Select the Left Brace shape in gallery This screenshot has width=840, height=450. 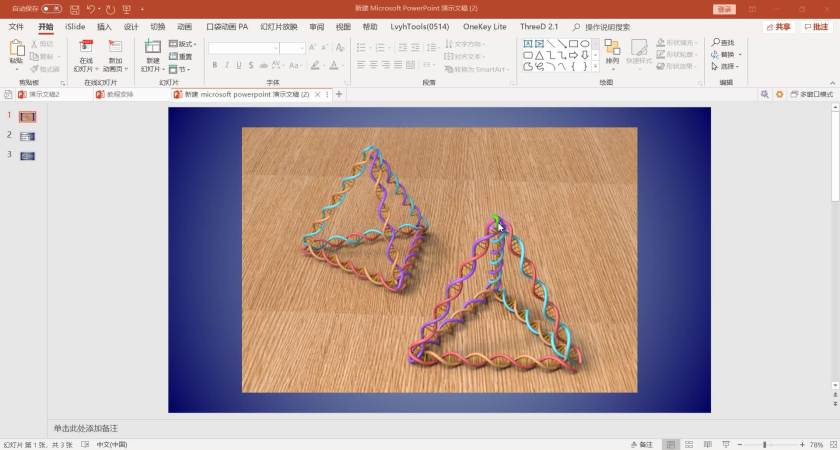(x=573, y=66)
